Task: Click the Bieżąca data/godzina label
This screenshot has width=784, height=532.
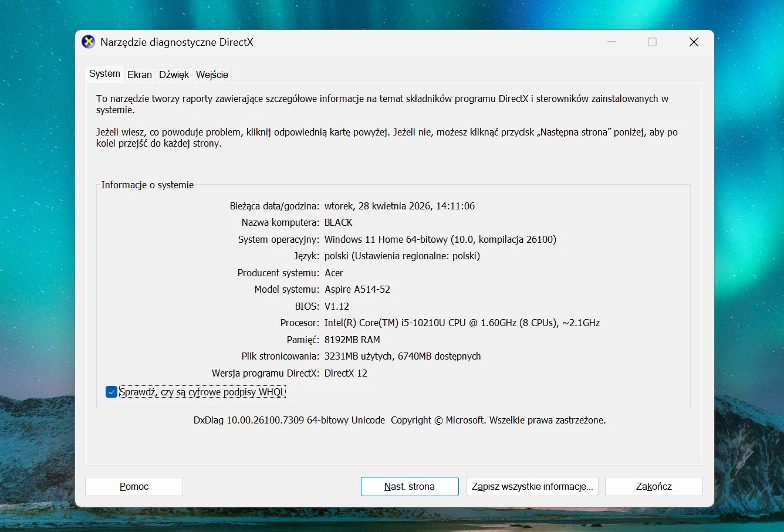Action: tap(275, 206)
